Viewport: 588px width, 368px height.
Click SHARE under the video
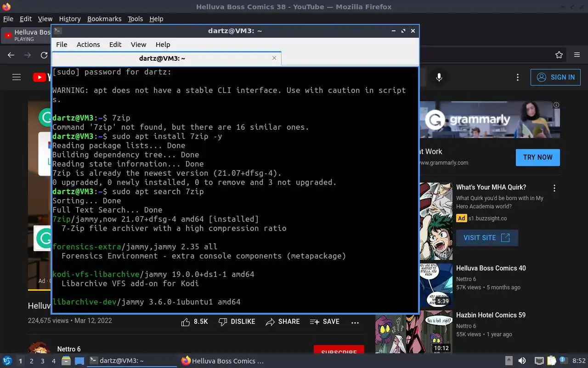click(283, 322)
